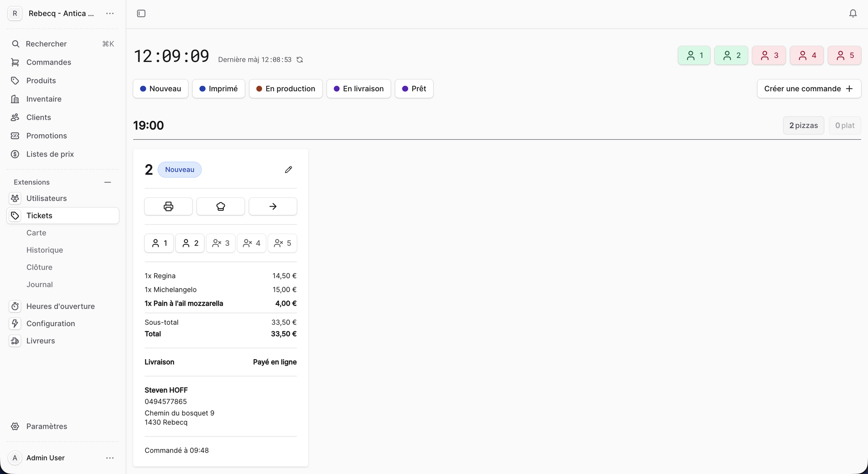
Task: Open Admin User options menu
Action: click(110, 458)
